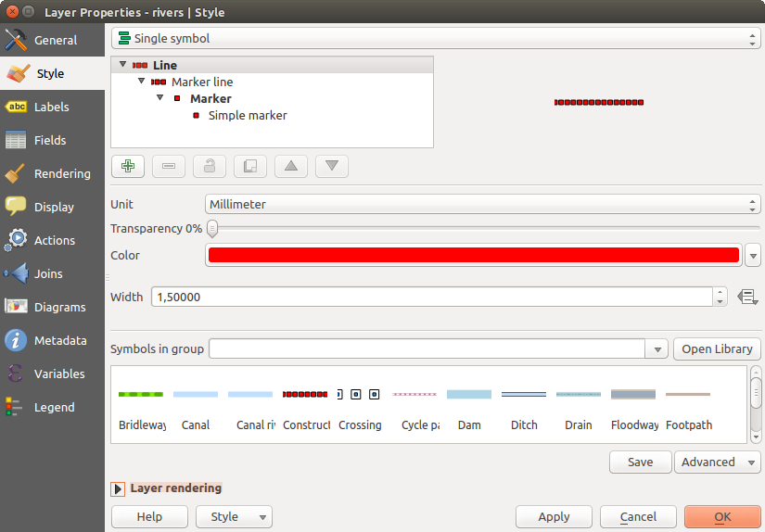The width and height of the screenshot is (765, 532).
Task: Click the lock symbol layer icon
Action: pos(210,166)
